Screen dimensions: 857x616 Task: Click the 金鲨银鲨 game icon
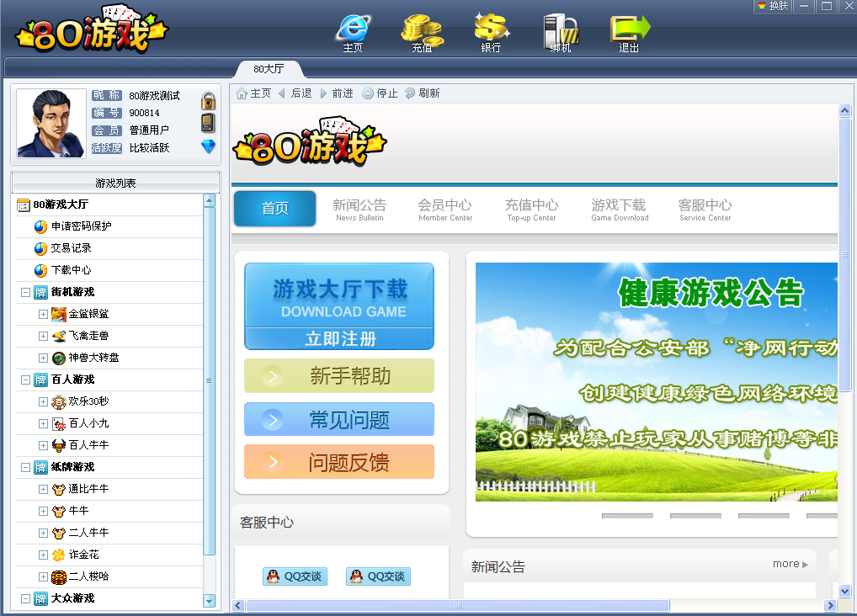(x=58, y=314)
